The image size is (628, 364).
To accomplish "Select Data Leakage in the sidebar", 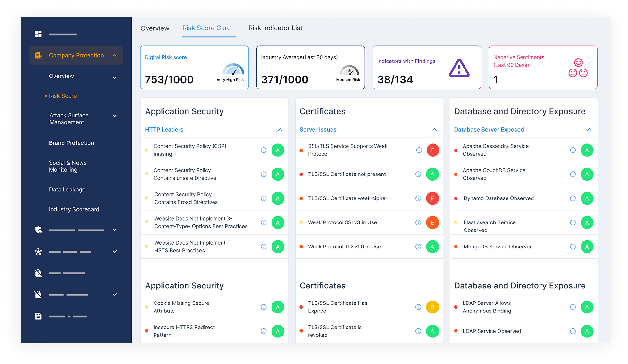I will point(67,189).
